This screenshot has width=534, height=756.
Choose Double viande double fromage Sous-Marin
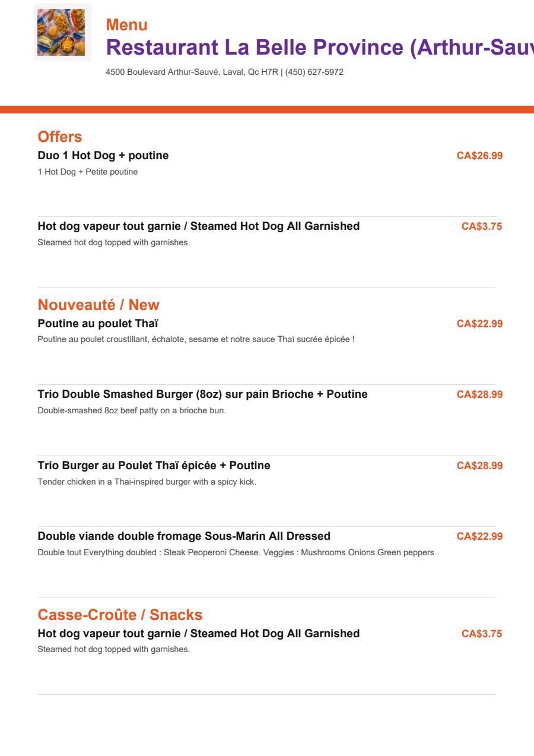coord(184,536)
